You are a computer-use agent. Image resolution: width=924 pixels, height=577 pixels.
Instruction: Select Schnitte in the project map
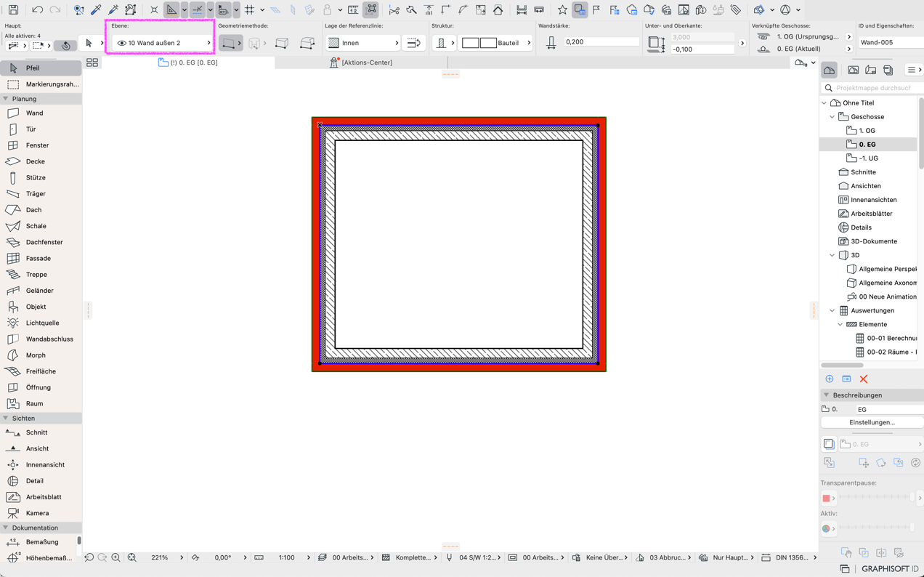click(x=863, y=172)
